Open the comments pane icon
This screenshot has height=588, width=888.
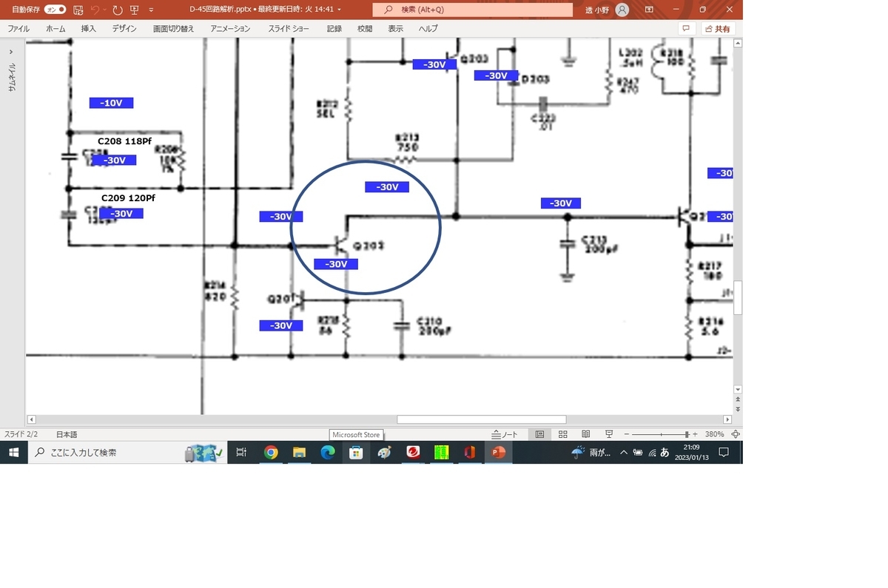point(686,29)
